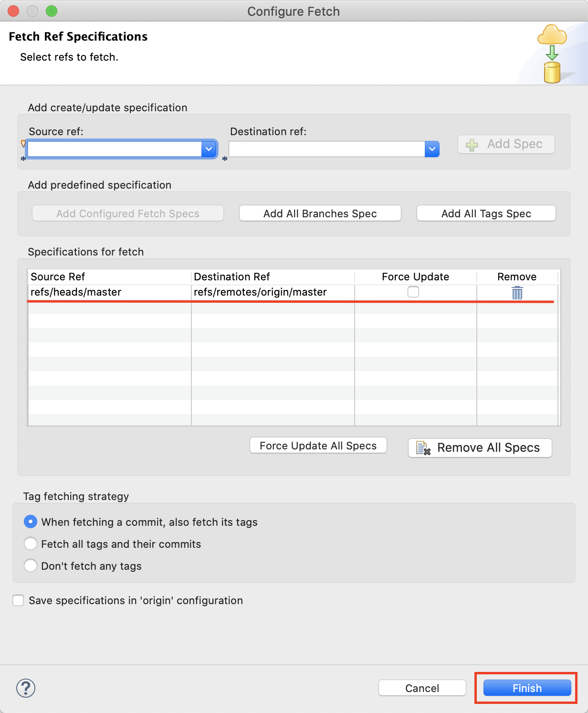
Task: Close the Configure Fetch window
Action: [13, 11]
